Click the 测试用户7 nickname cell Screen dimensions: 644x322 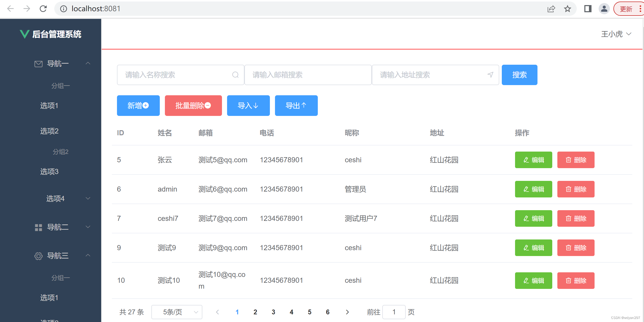[x=361, y=219]
